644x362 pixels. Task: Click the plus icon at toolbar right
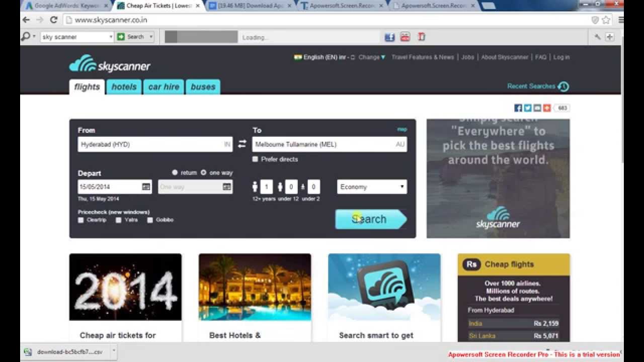tap(609, 37)
